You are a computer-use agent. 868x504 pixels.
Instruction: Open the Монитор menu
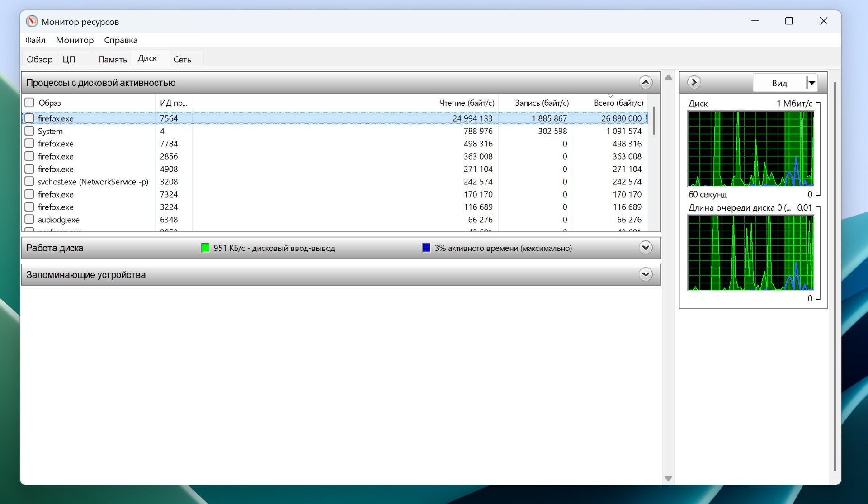coord(75,40)
